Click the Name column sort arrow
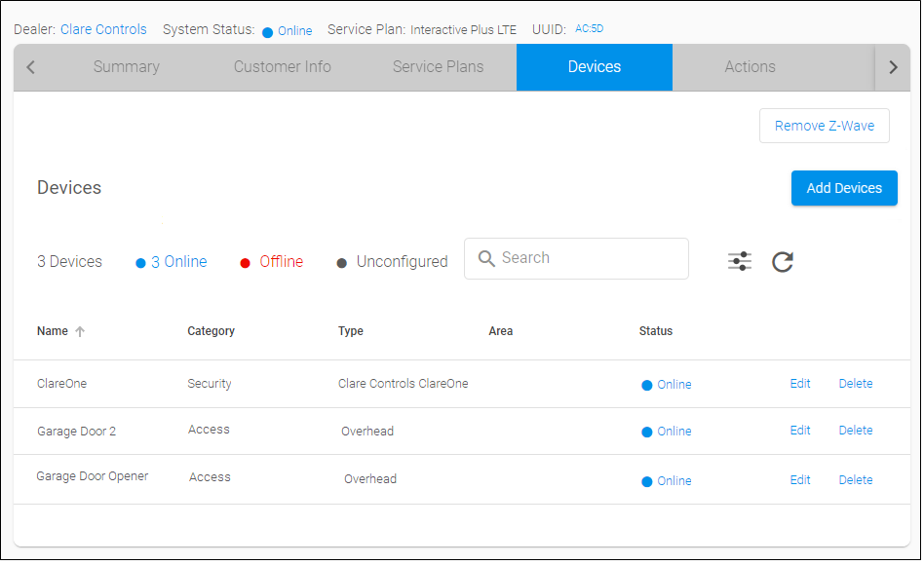Screen dimensions: 924x565 click(80, 331)
